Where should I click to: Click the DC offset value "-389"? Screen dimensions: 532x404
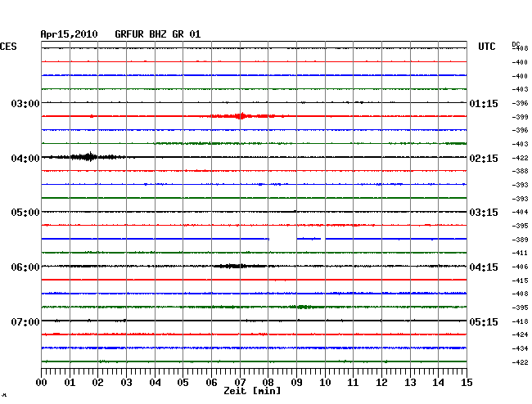tap(520, 240)
